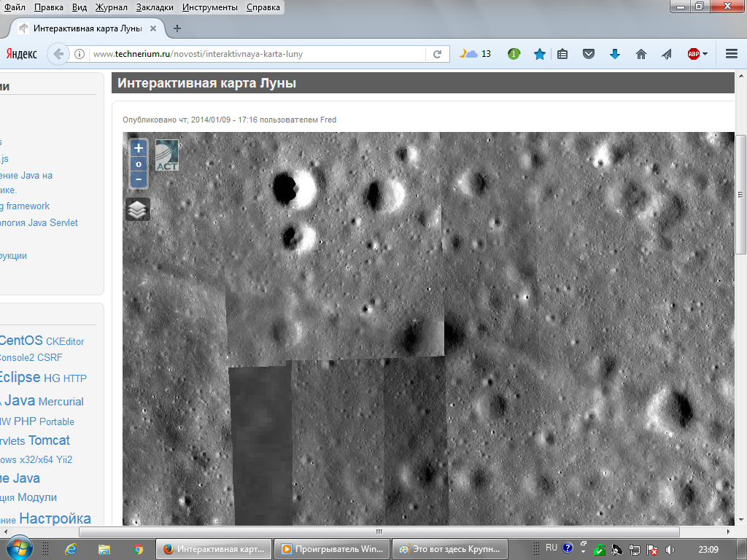Open the CSRF tag link
The width and height of the screenshot is (747, 560).
tap(50, 357)
